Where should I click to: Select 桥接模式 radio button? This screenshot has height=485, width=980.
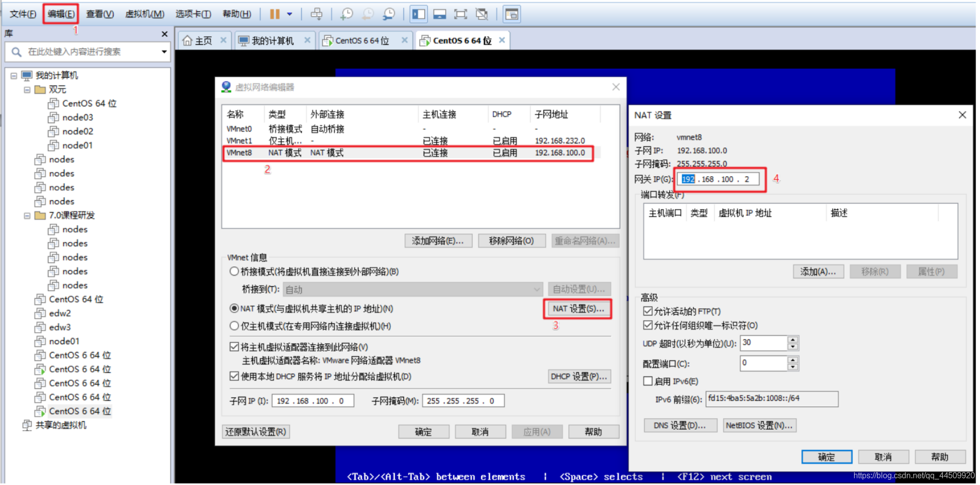234,271
